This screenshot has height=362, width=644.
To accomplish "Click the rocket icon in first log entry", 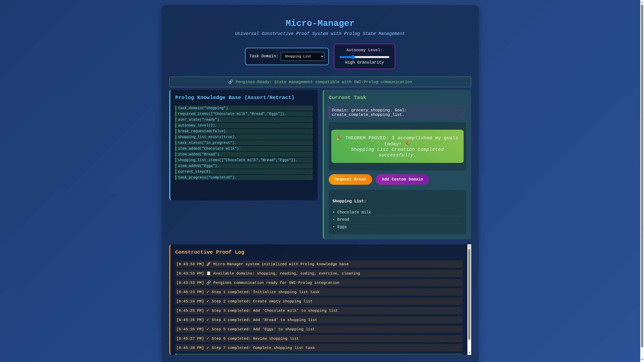I will (x=209, y=264).
